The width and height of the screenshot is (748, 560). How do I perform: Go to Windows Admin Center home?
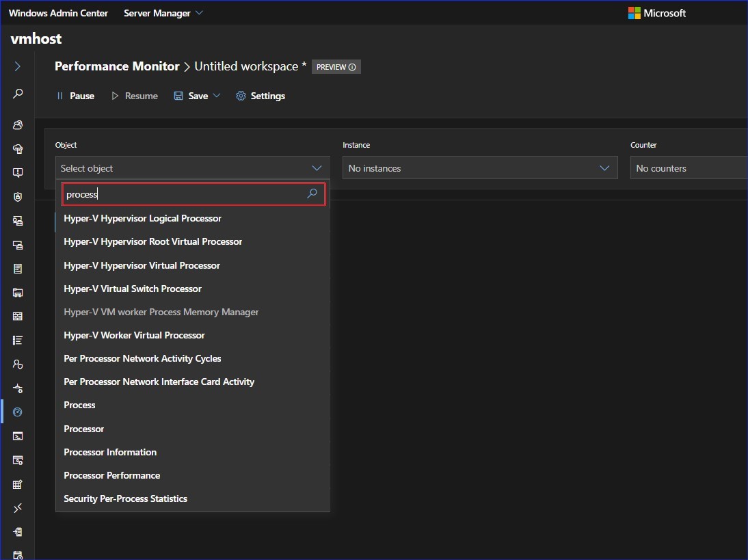click(58, 14)
